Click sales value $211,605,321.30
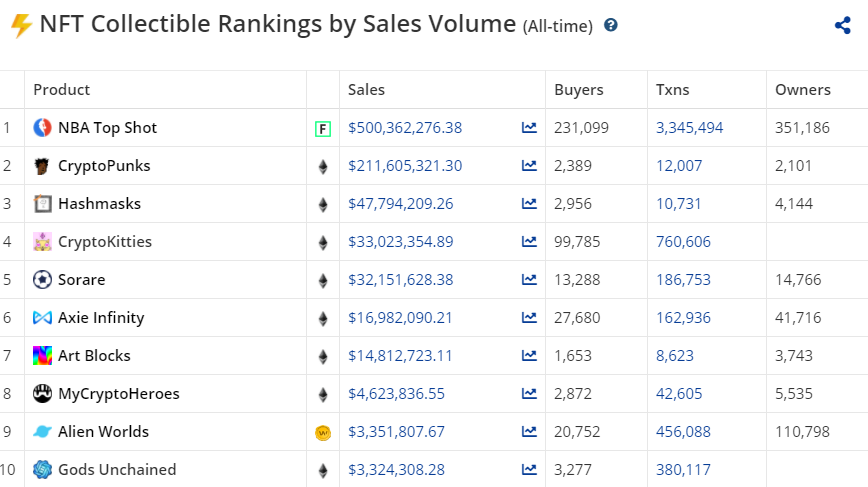Viewport: 868px width, 487px height. coord(405,166)
